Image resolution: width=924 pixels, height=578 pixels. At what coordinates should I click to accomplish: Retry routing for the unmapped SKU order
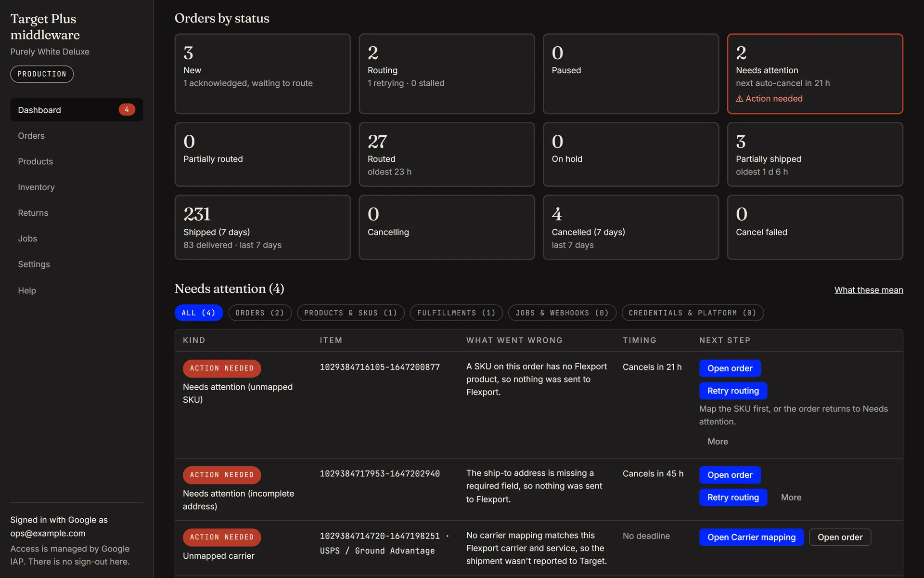pos(733,391)
